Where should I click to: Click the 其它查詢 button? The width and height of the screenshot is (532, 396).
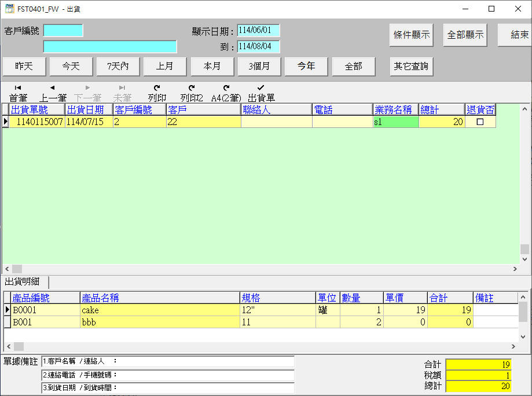point(411,67)
